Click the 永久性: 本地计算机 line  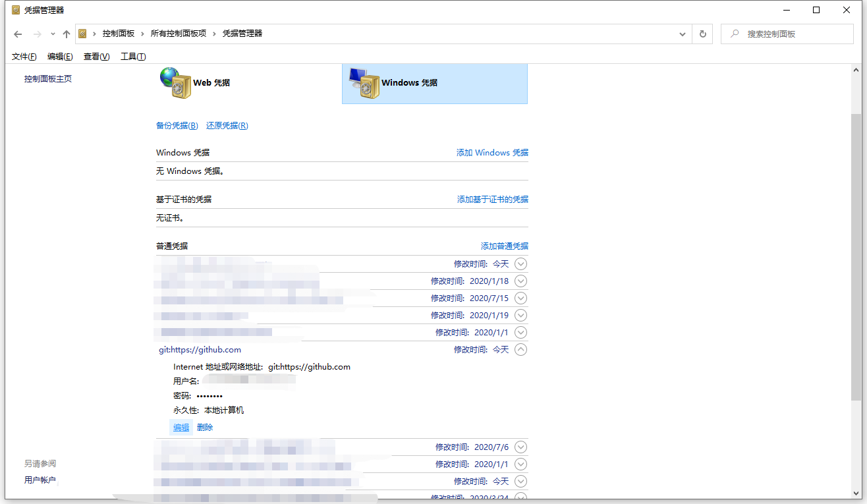tap(209, 410)
